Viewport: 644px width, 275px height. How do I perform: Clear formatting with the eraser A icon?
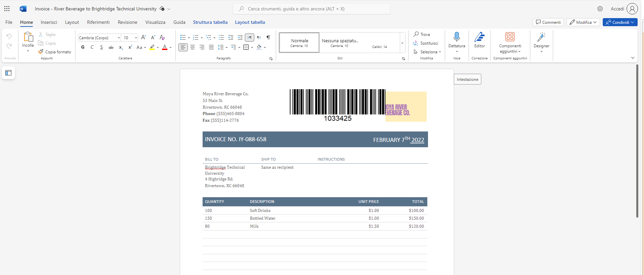tap(162, 38)
